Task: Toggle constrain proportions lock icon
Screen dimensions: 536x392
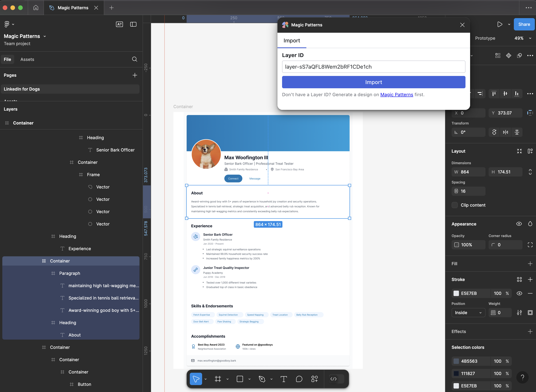Action: [x=530, y=172]
